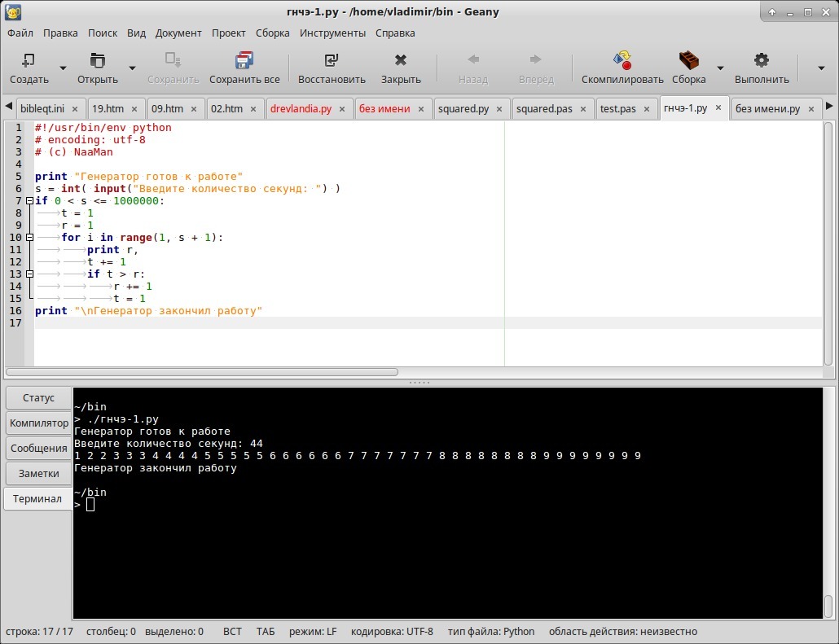The height and width of the screenshot is (644, 839).
Task: Switch to the bibleqt.ini tab
Action: pos(42,108)
